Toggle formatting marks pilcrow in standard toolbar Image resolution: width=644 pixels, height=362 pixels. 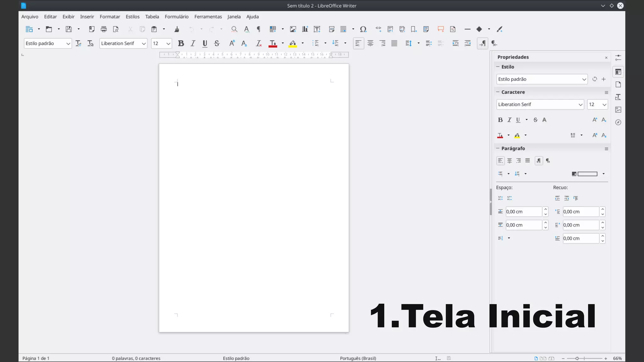tap(258, 29)
